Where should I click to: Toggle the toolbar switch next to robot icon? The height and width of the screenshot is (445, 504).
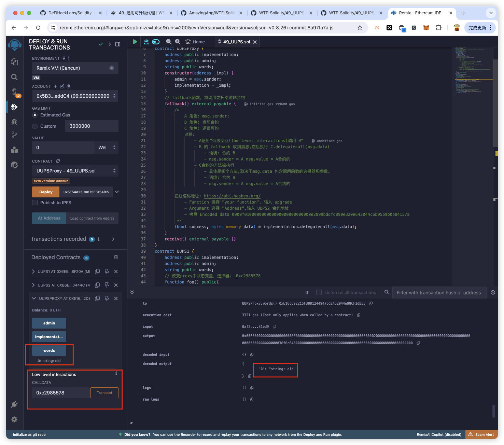156,42
